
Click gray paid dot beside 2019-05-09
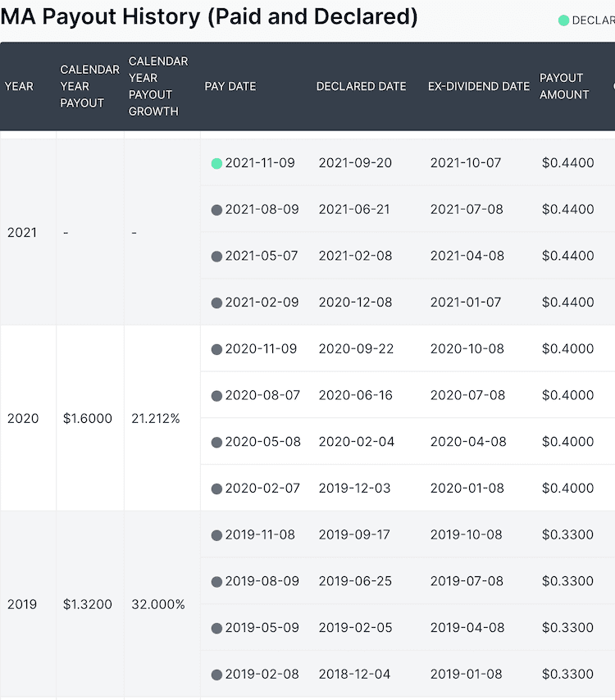(x=216, y=629)
